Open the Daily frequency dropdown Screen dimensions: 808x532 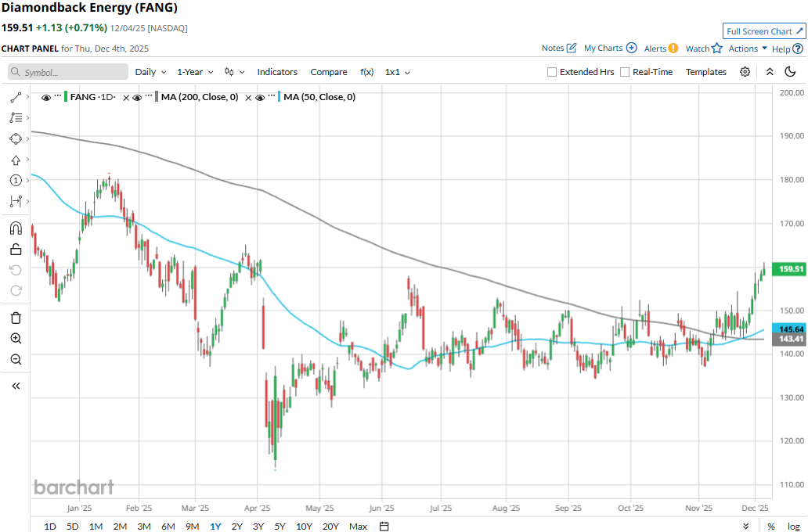click(150, 72)
